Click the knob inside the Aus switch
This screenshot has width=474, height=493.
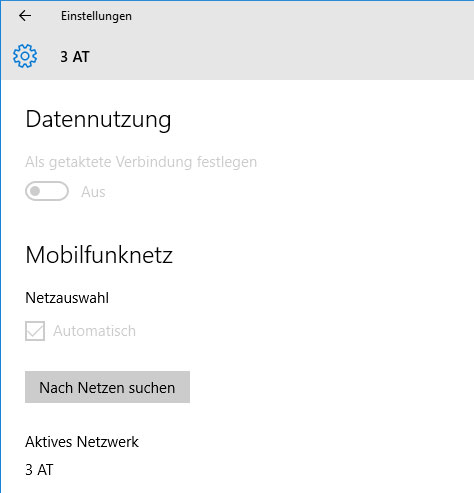(35, 191)
